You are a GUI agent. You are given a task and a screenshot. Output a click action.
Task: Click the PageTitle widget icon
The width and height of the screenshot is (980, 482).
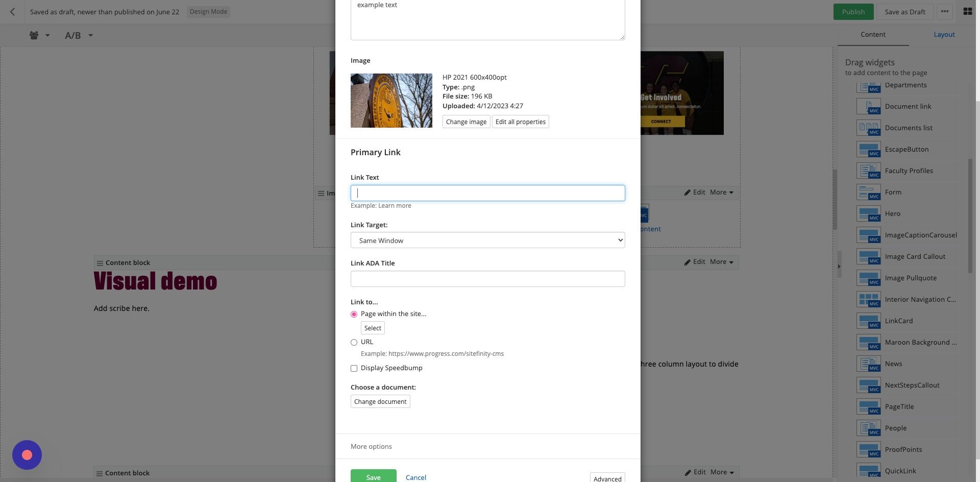868,406
